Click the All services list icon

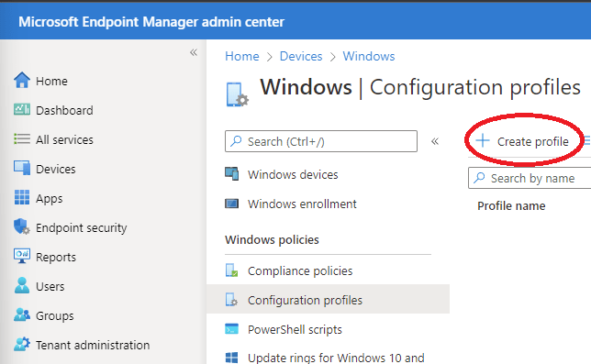[x=22, y=138]
